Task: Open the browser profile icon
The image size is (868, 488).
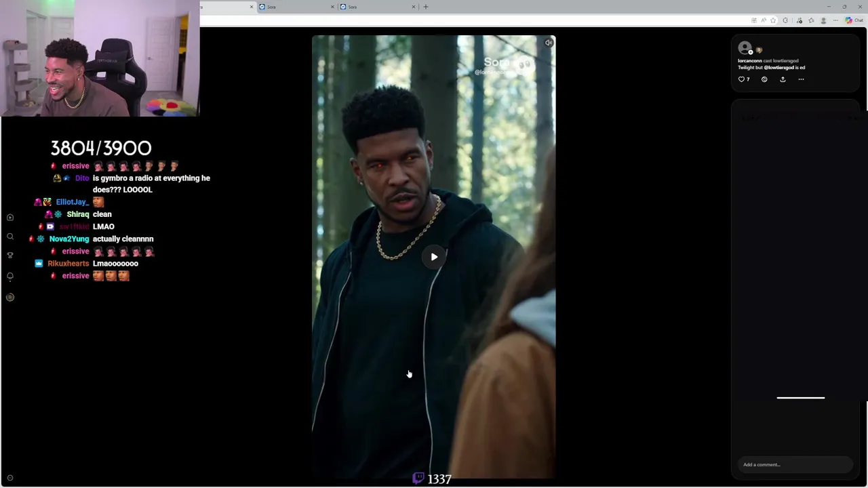Action: pos(823,20)
